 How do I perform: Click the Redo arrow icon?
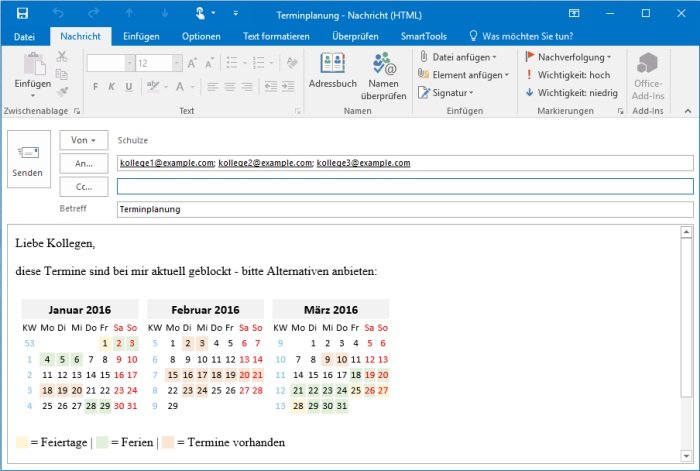pos(93,13)
